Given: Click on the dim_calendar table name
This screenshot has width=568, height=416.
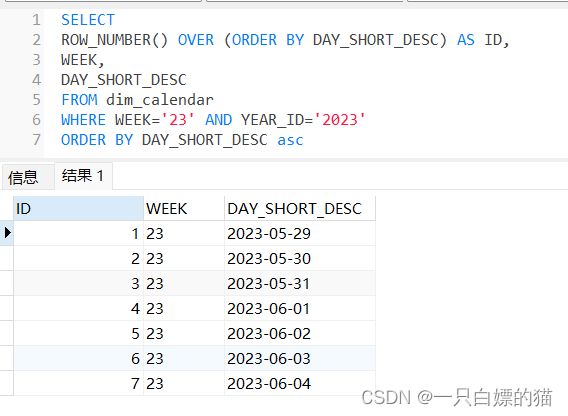Looking at the screenshot, I should coord(160,100).
